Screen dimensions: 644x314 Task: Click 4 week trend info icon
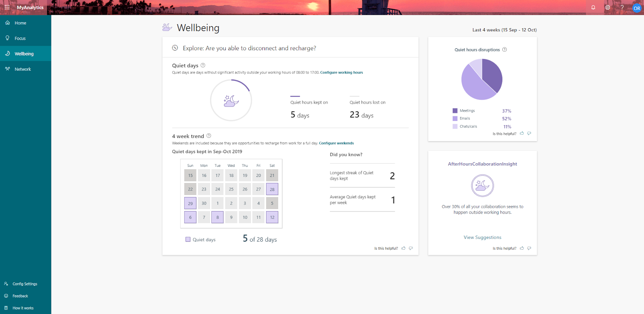208,136
